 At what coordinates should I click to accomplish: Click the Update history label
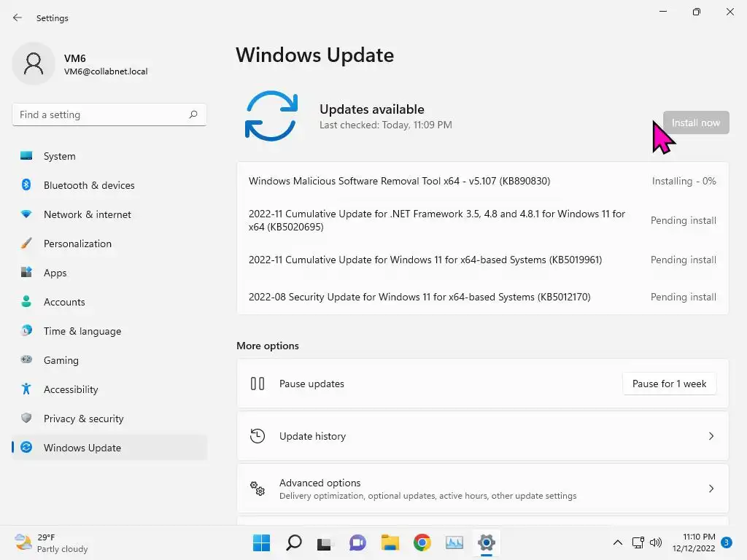(312, 436)
